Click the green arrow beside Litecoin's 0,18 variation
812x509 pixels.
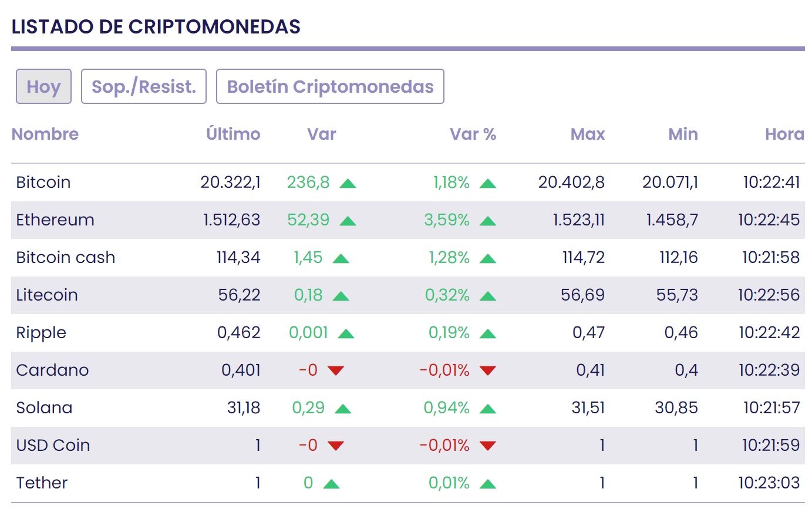[341, 296]
